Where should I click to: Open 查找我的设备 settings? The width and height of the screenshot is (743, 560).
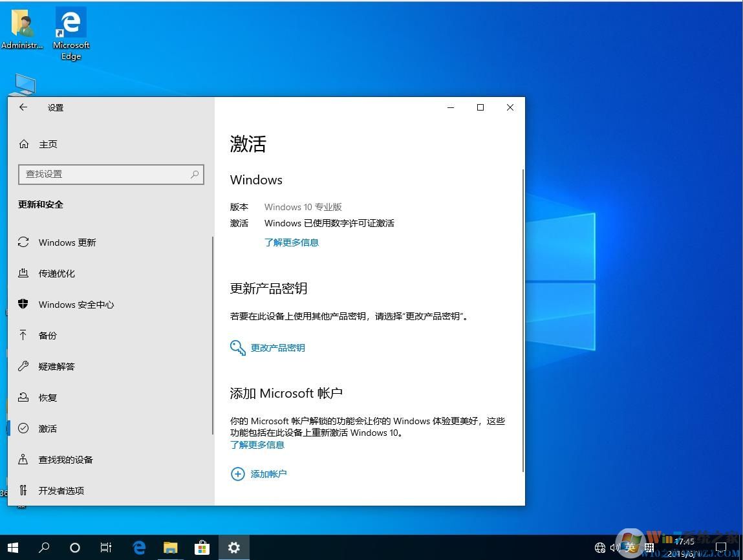65,460
